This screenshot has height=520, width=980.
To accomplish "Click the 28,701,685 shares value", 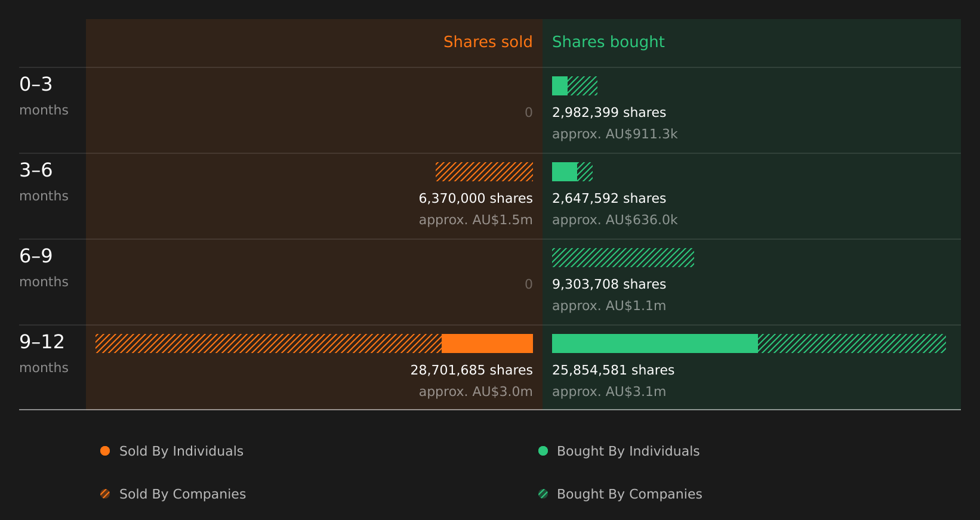I will [x=471, y=370].
